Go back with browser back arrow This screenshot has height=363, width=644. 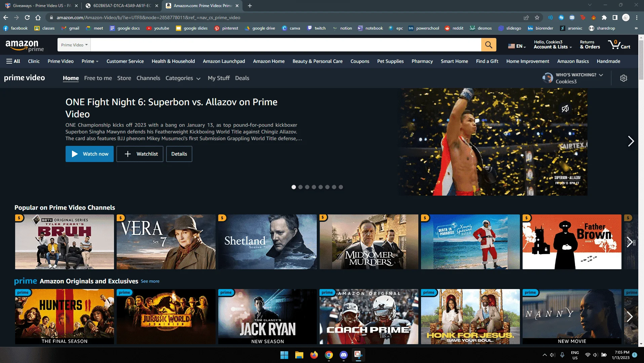click(x=6, y=17)
